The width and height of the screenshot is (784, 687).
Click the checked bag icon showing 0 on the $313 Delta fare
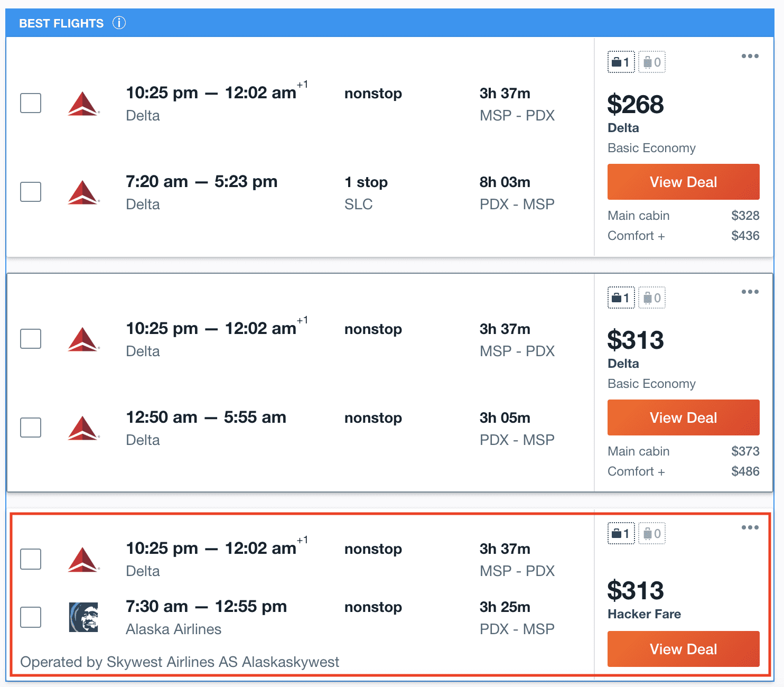651,298
